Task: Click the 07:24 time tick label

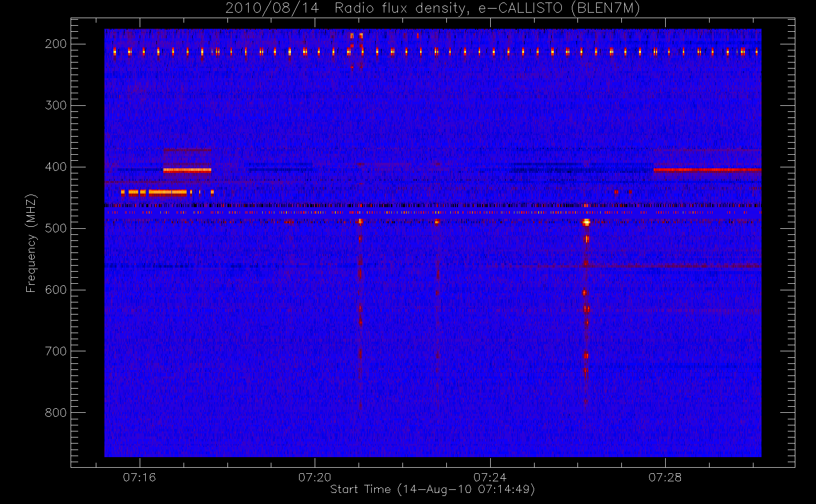Action: coord(490,477)
